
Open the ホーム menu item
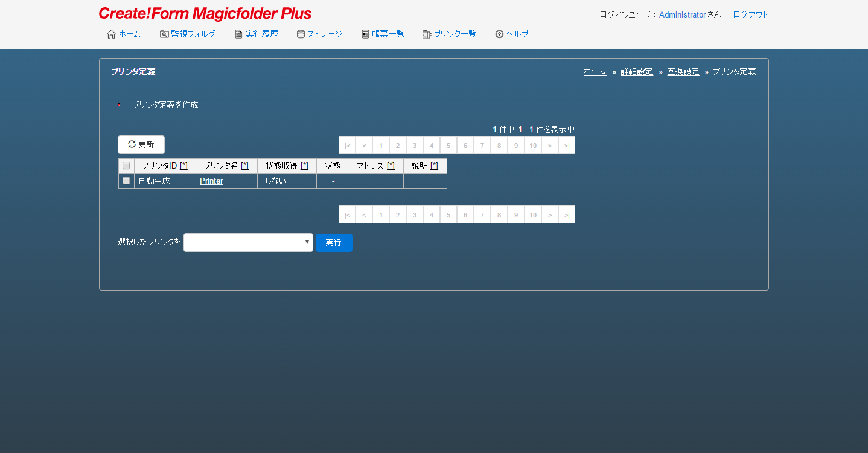pos(129,34)
